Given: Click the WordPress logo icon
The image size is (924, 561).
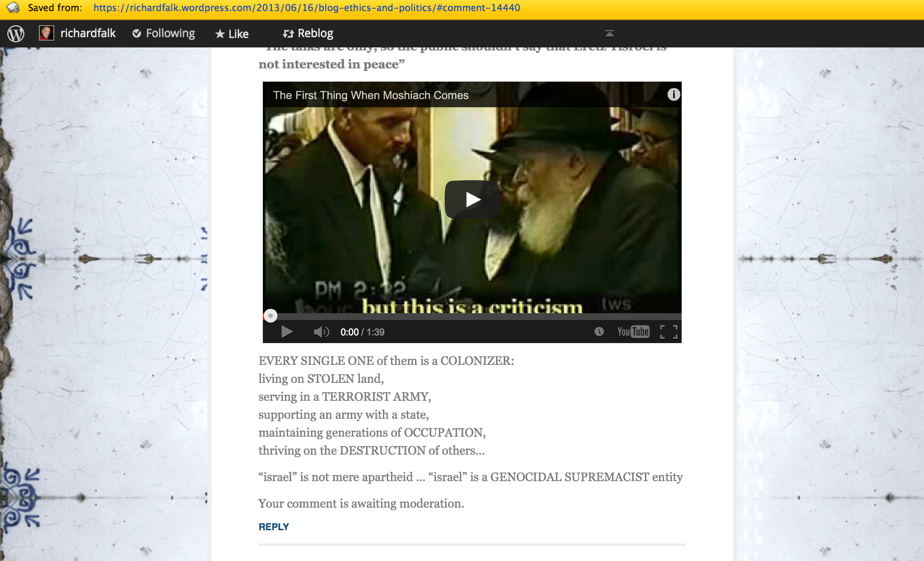Looking at the screenshot, I should pos(16,33).
